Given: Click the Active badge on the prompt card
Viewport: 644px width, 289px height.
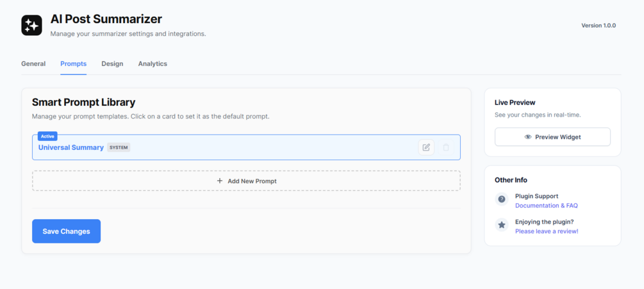Looking at the screenshot, I should pyautogui.click(x=47, y=136).
